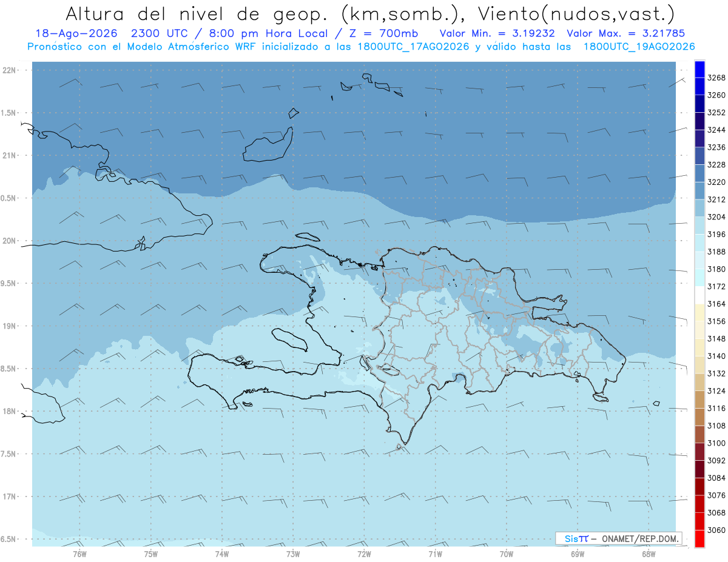
Task: Click the 72W longitude axis label
Action: (364, 555)
